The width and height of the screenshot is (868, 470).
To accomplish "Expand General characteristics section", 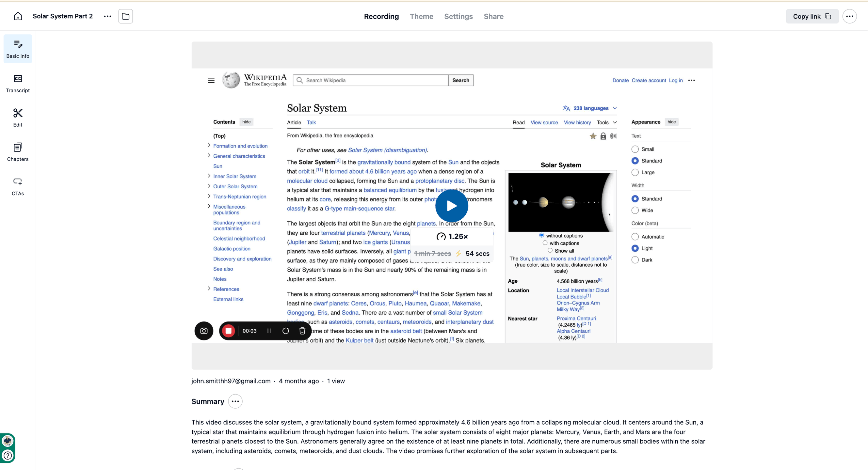I will tap(209, 156).
